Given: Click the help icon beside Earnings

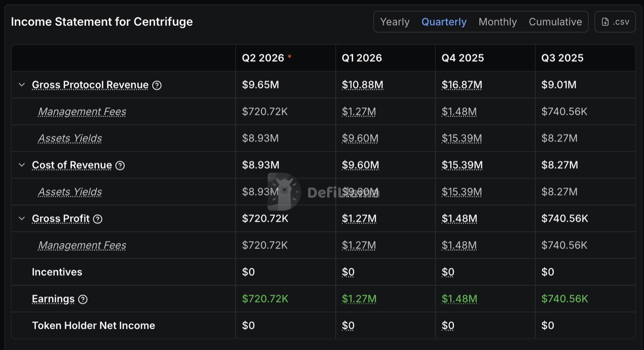Looking at the screenshot, I should 83,299.
